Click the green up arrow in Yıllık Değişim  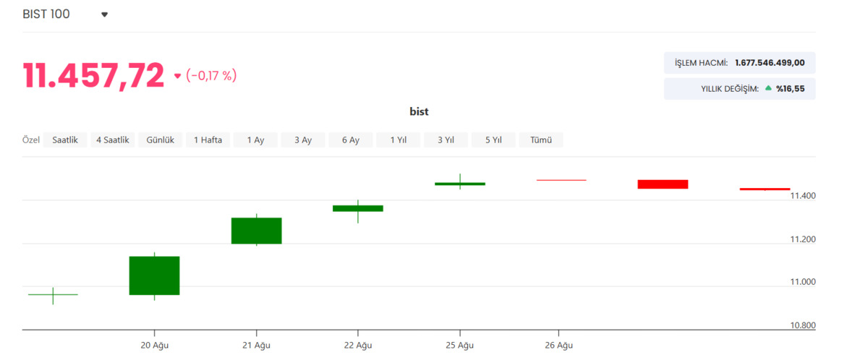pyautogui.click(x=768, y=88)
